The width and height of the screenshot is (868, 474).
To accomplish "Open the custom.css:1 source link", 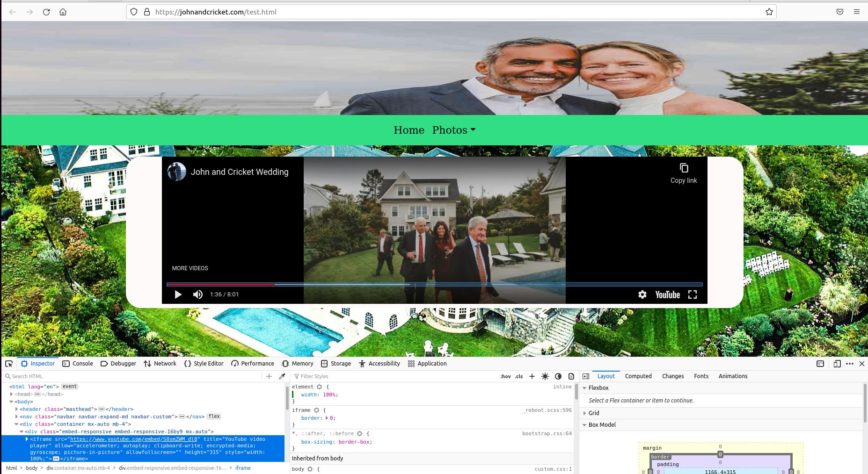I will [x=553, y=469].
